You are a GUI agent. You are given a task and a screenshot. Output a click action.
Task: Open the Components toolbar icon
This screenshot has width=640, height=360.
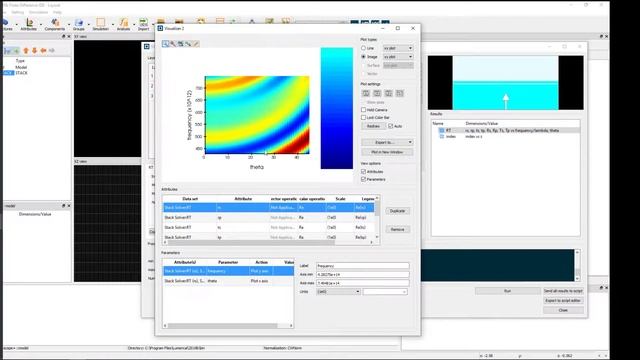55,24
